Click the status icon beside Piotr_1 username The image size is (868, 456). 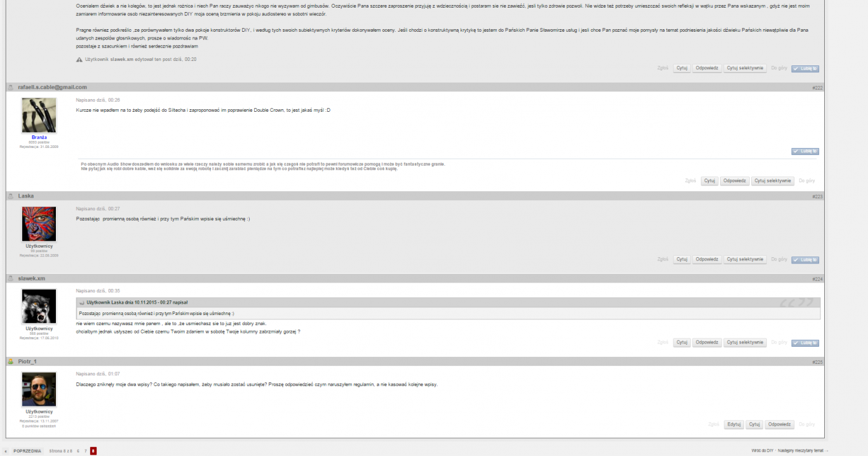pyautogui.click(x=11, y=361)
